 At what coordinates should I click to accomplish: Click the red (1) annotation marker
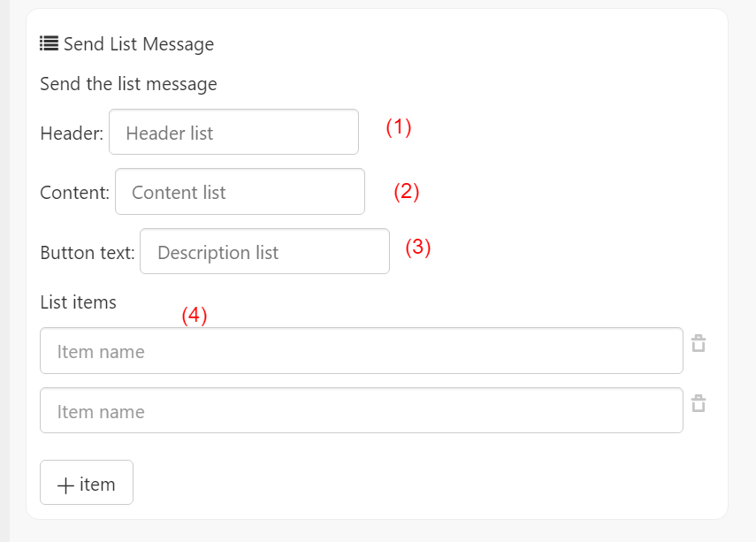pyautogui.click(x=399, y=127)
